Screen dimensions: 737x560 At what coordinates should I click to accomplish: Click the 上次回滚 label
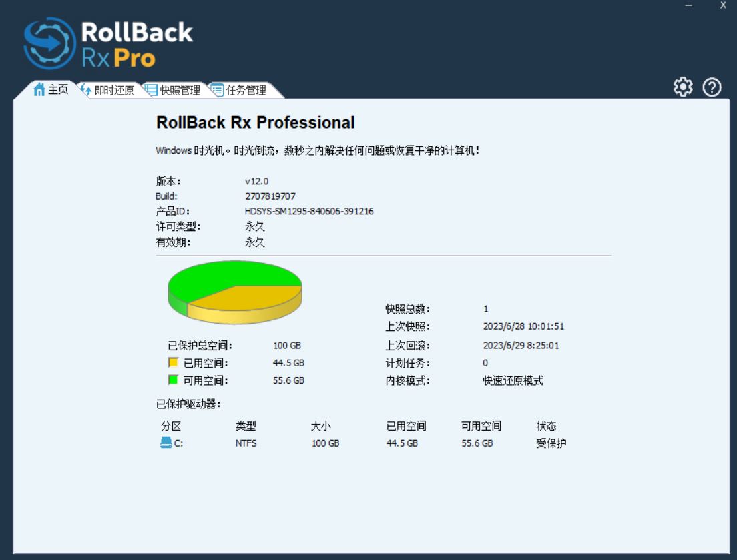407,345
